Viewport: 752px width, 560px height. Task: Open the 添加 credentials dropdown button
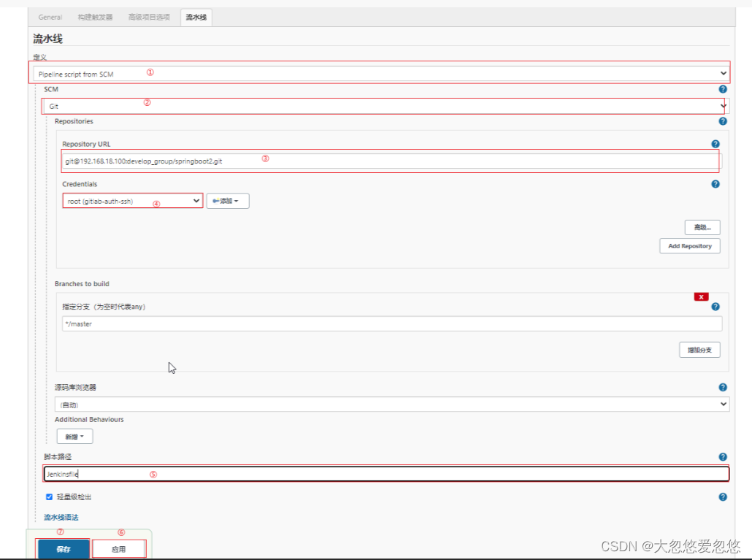pos(228,201)
